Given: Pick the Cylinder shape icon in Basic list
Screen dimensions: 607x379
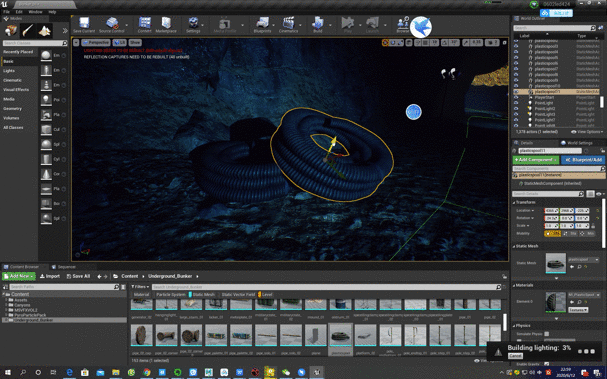Looking at the screenshot, I should click(x=46, y=159).
